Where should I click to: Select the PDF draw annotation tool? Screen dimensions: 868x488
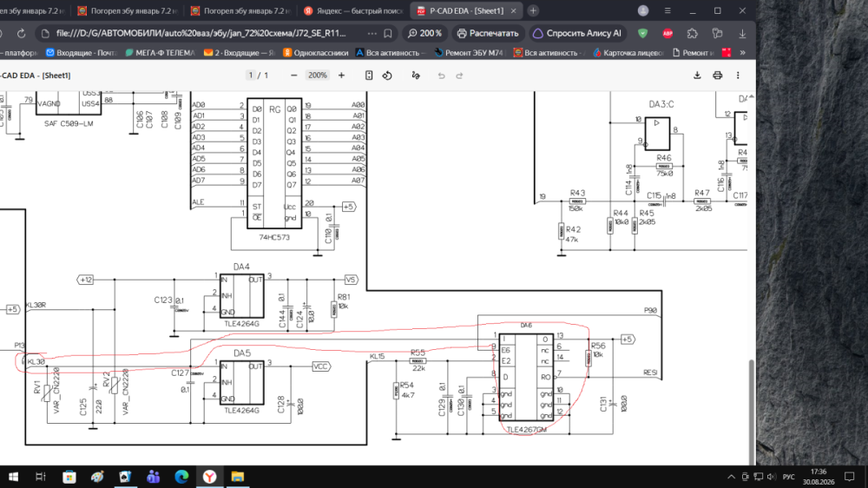[416, 76]
